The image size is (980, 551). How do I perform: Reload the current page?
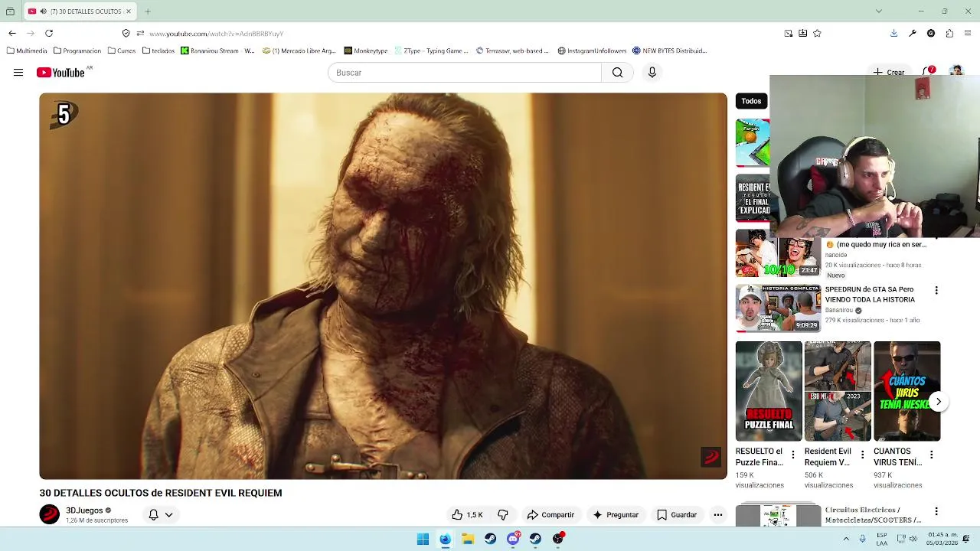click(49, 33)
